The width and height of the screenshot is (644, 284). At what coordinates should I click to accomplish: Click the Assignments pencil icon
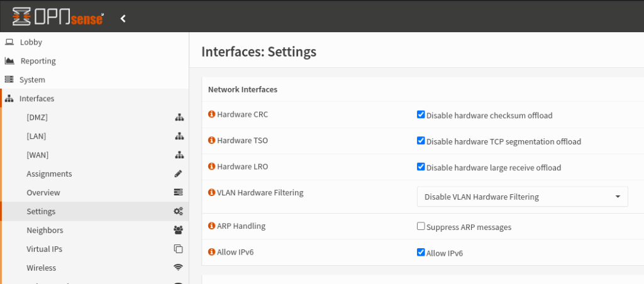point(179,173)
